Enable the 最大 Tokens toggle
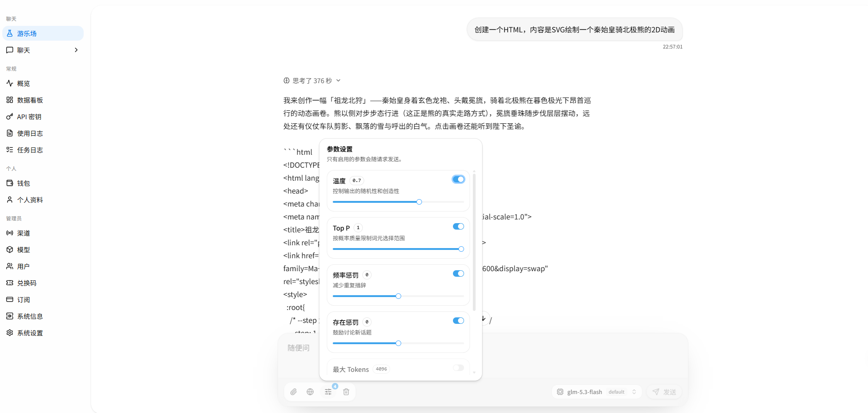This screenshot has height=413, width=868. (x=458, y=368)
